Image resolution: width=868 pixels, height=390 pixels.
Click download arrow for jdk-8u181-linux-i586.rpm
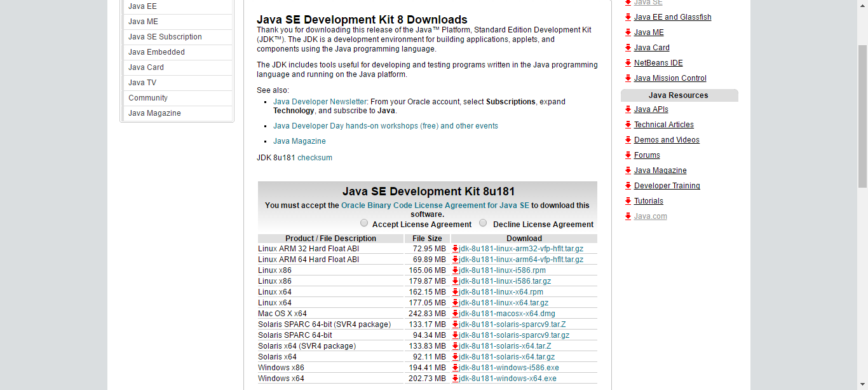tap(456, 270)
